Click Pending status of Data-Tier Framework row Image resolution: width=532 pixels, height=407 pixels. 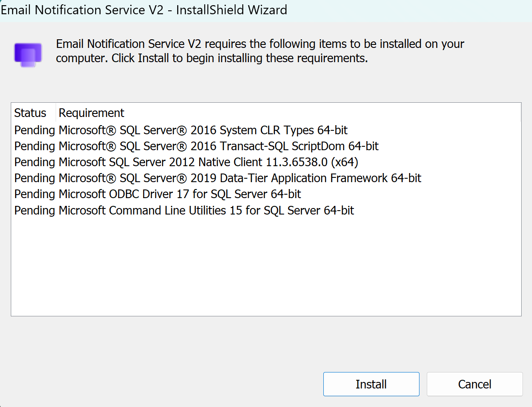coord(34,178)
